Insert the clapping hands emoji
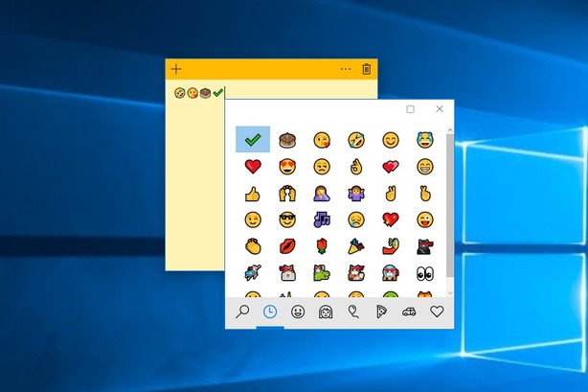The height and width of the screenshot is (392, 588). coord(253,246)
